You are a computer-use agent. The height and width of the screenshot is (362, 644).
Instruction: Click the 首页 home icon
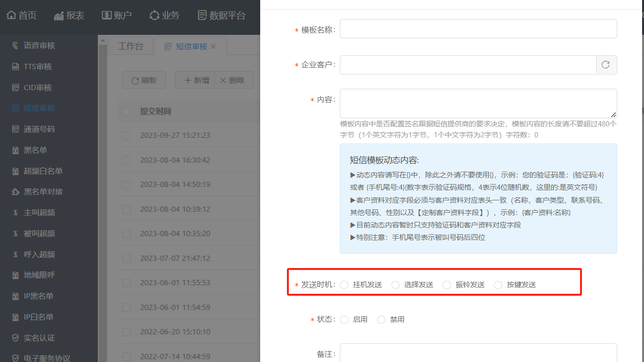[x=11, y=15]
